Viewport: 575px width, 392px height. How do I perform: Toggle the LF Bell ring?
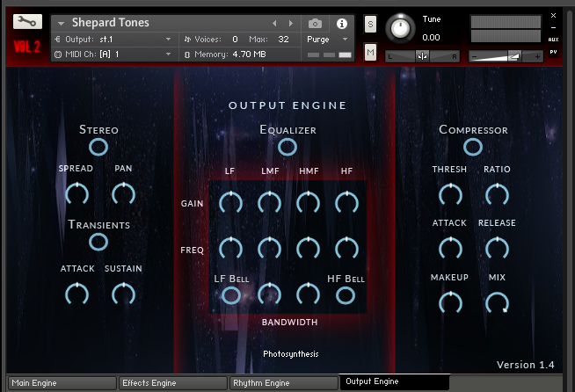231,295
